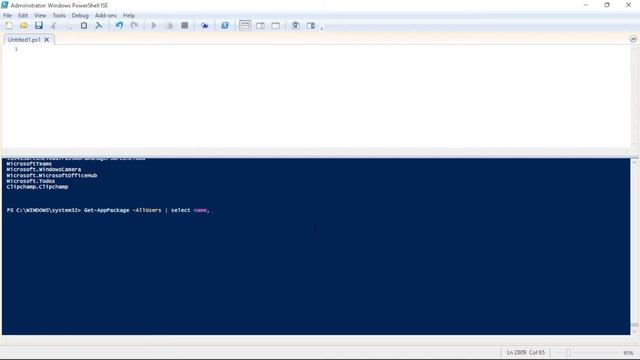This screenshot has width=640, height=360.
Task: Open a script with the folder icon
Action: 24,25
